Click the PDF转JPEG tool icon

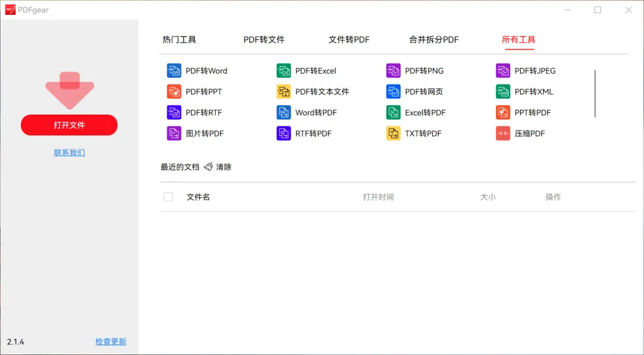[x=503, y=70]
